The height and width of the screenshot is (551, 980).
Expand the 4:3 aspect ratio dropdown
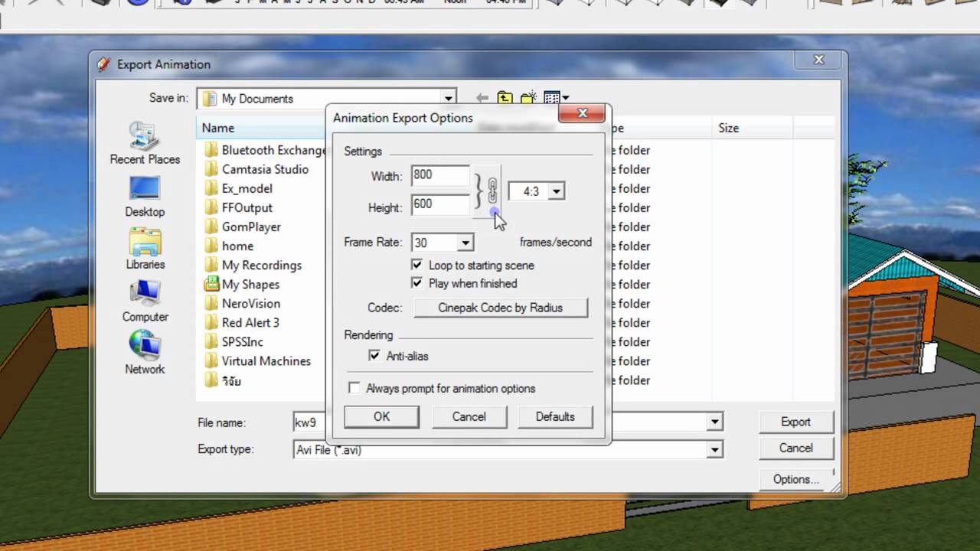pyautogui.click(x=557, y=191)
